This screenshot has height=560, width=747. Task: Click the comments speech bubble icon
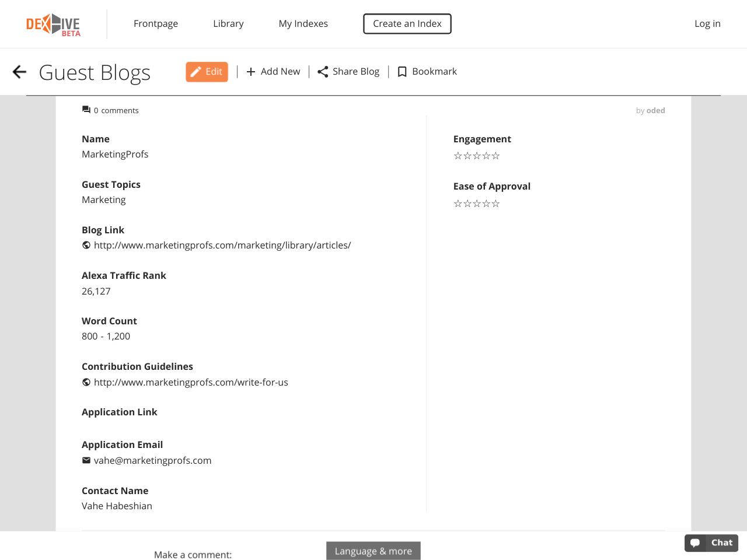pos(86,110)
